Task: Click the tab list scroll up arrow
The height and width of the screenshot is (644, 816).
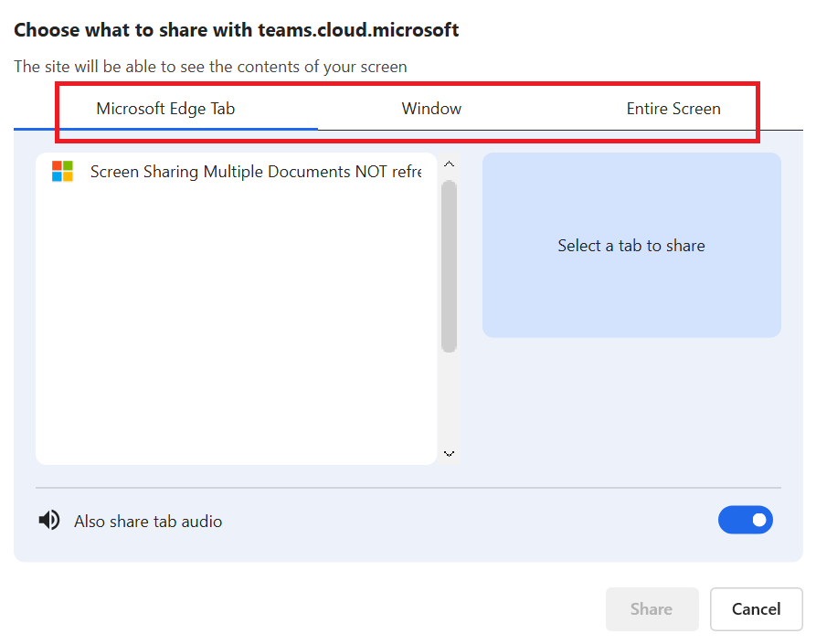Action: click(449, 164)
